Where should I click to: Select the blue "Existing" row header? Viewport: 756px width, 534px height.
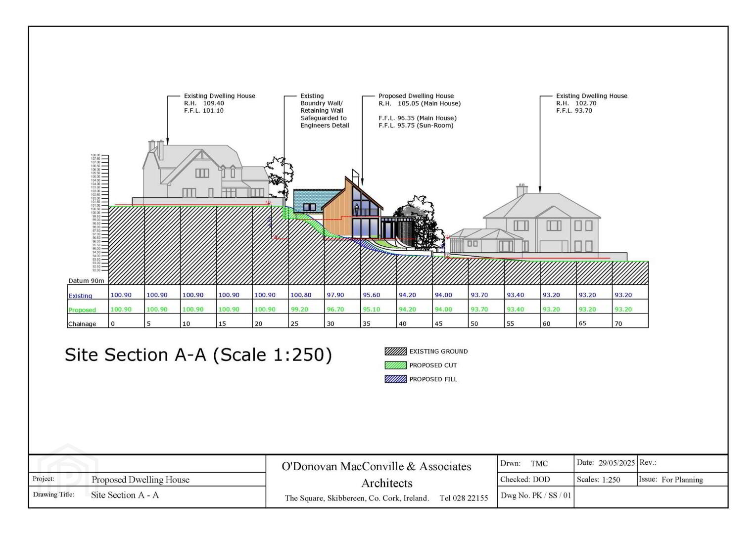80,296
